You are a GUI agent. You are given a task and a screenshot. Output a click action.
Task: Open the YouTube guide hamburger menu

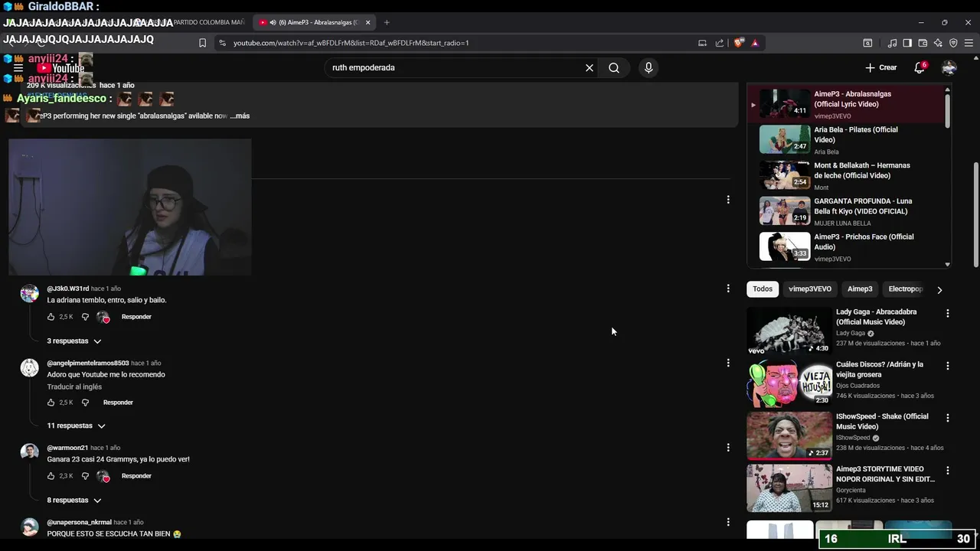coord(18,68)
